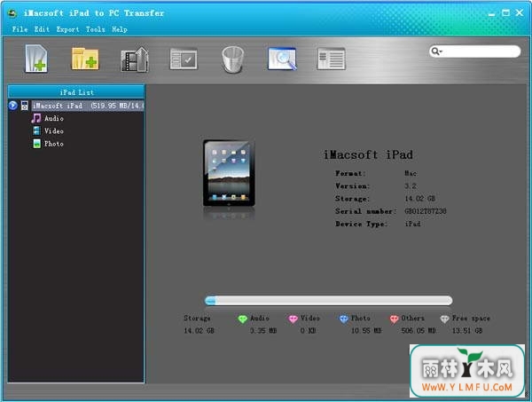Click the Video size 0 KB
The width and height of the screenshot is (532, 402).
tap(308, 330)
